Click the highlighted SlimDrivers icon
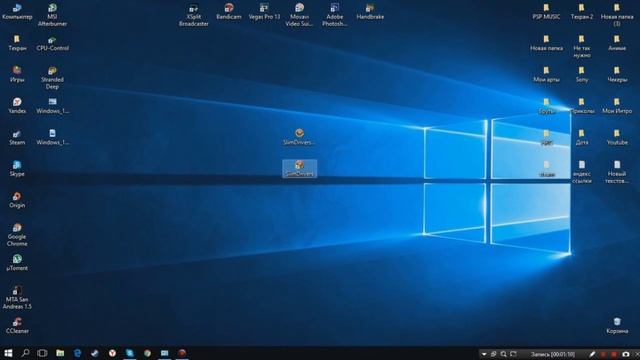The image size is (640, 360). click(300, 169)
